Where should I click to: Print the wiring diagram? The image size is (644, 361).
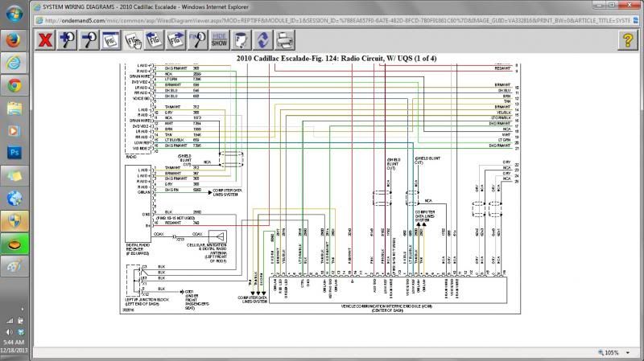point(285,40)
